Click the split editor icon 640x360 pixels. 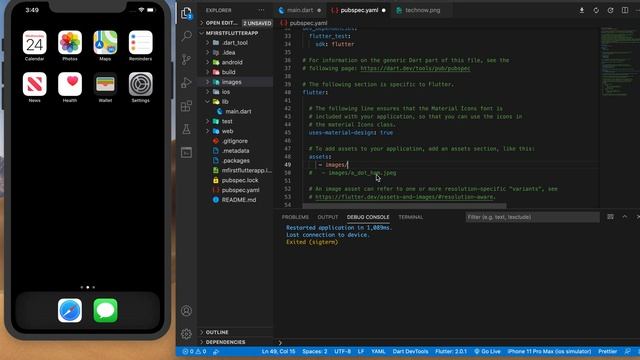click(x=625, y=10)
